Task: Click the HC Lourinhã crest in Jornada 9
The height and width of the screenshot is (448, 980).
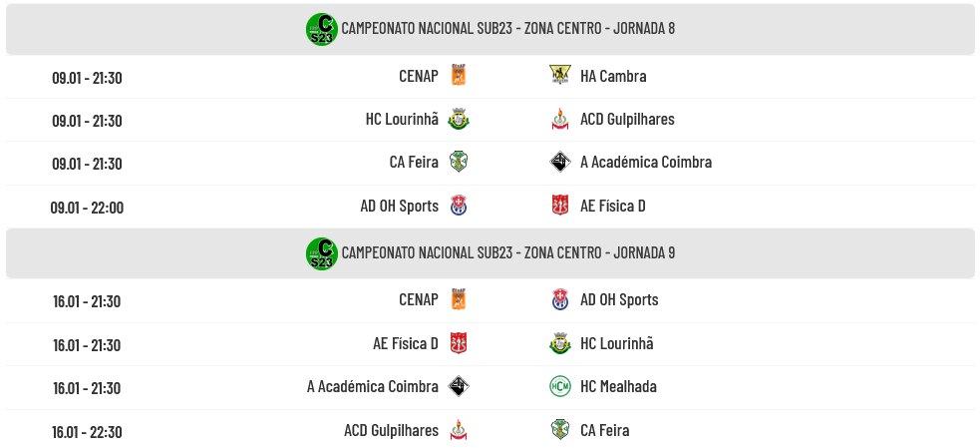Action: pyautogui.click(x=559, y=343)
